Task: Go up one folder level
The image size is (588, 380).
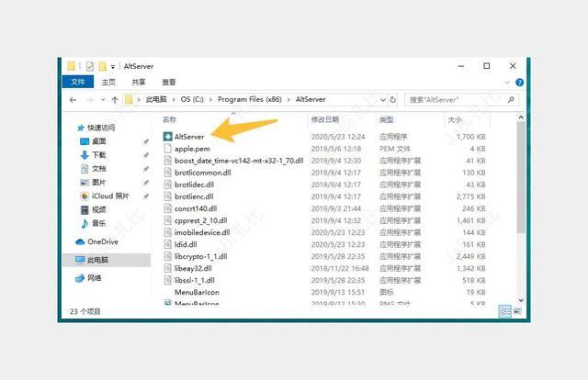Action: click(115, 100)
